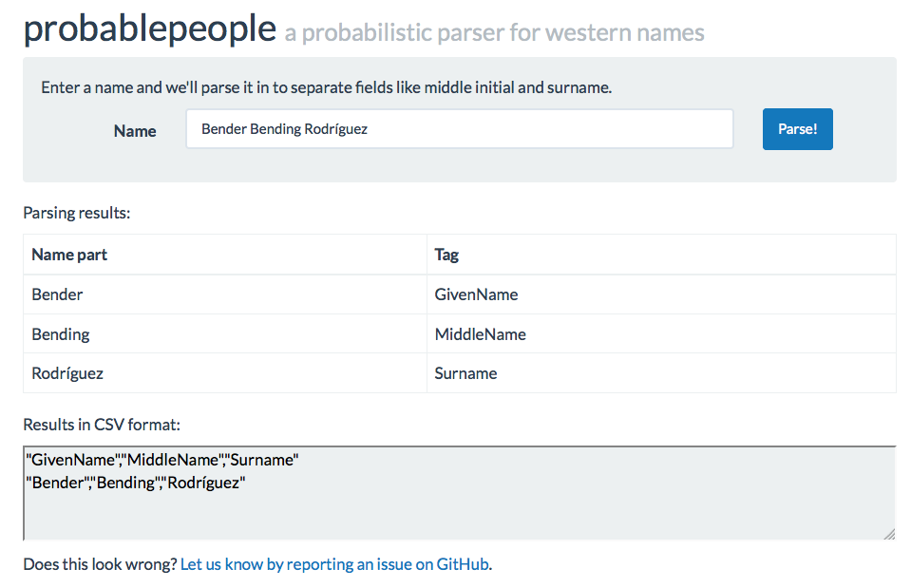
Task: Open the GitHub issue reporting link
Action: (334, 564)
